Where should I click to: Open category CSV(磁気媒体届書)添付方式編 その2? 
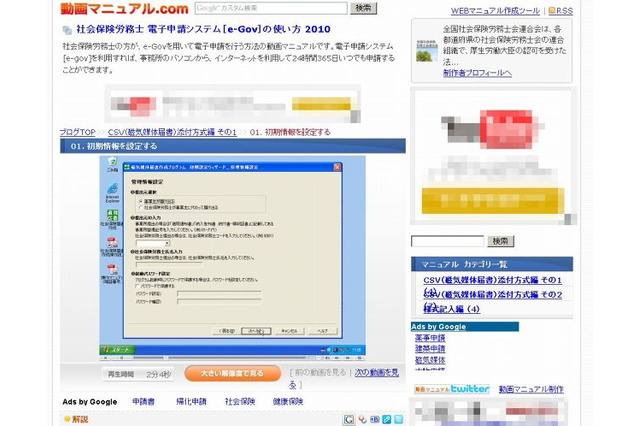coord(492,295)
